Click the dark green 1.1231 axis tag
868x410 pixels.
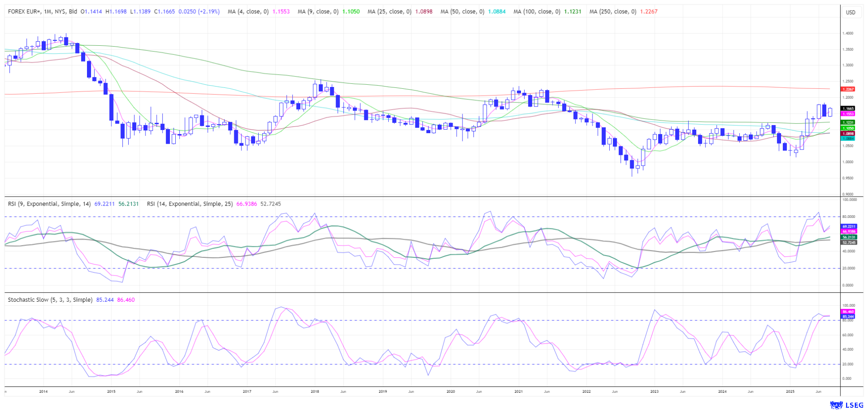pos(848,122)
